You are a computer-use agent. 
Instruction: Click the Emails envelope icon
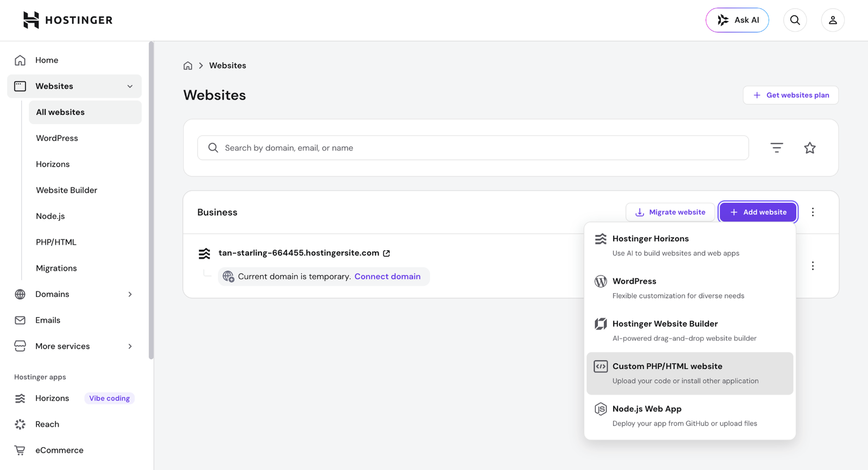20,320
